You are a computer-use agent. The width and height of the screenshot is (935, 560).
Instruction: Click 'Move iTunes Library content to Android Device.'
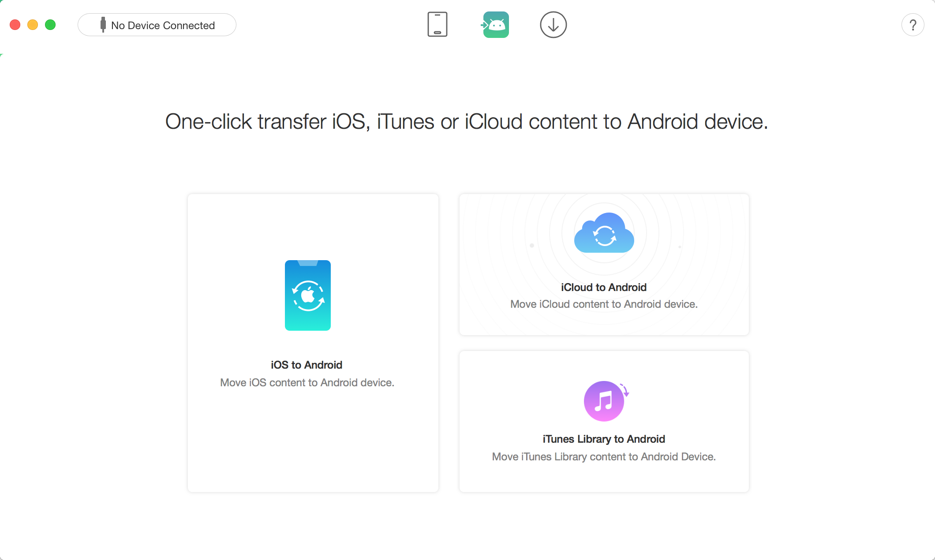604,457
